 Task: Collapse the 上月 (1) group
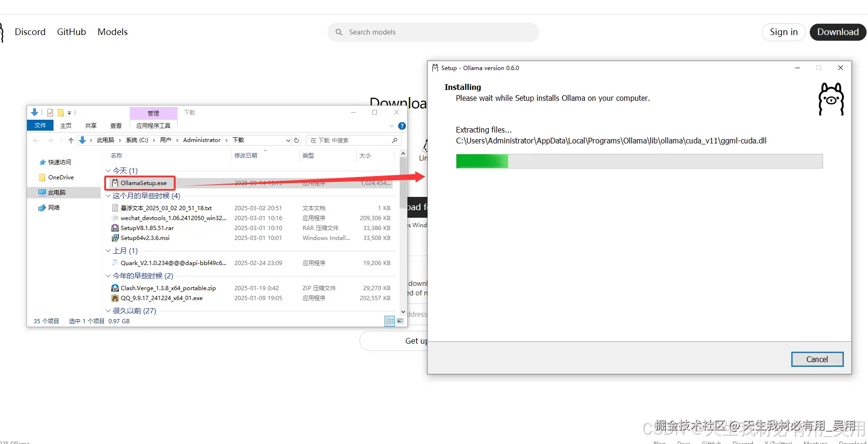tap(108, 250)
